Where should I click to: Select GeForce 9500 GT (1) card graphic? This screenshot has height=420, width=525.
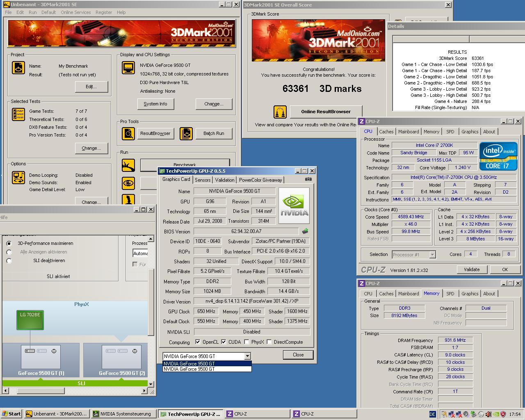click(41, 357)
